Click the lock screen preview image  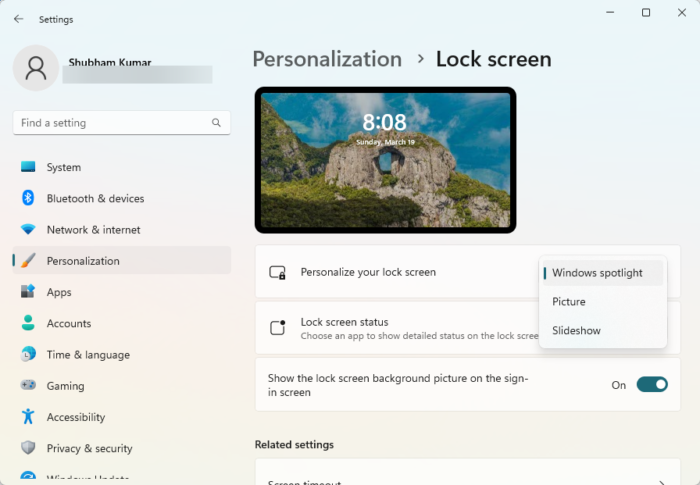pyautogui.click(x=385, y=160)
